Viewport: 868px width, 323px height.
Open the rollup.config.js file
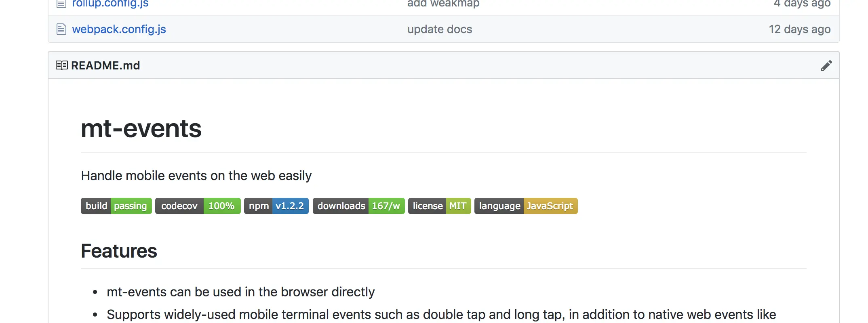point(110,4)
